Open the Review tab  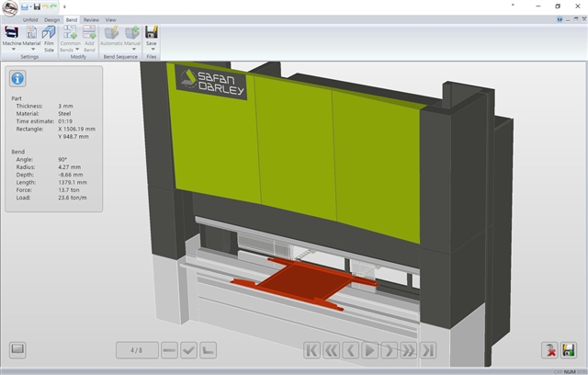[91, 18]
